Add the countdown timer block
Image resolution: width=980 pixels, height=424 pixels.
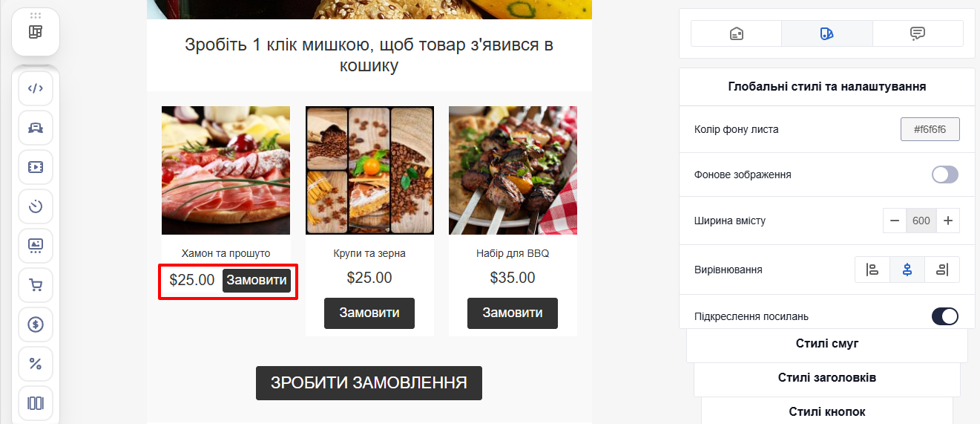click(36, 206)
